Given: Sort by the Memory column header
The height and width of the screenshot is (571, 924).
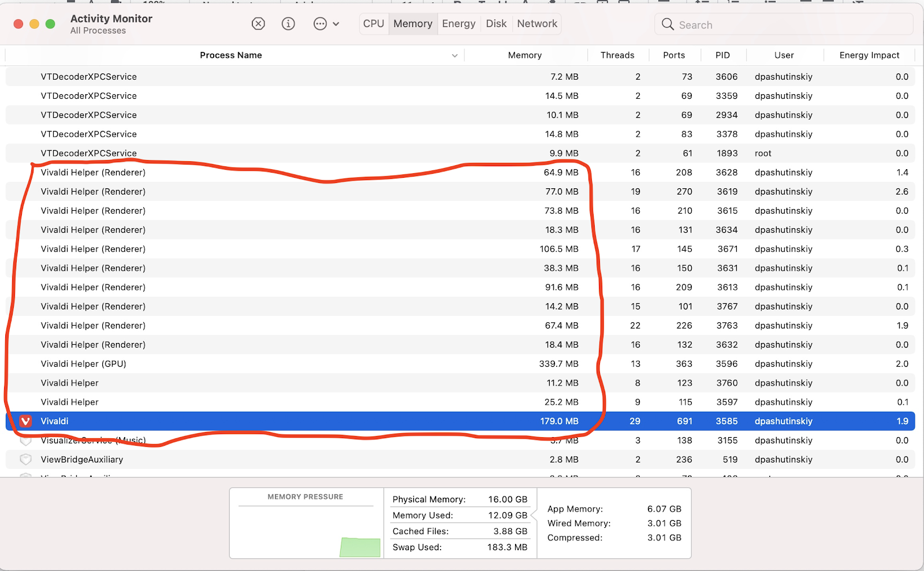Looking at the screenshot, I should click(x=525, y=55).
